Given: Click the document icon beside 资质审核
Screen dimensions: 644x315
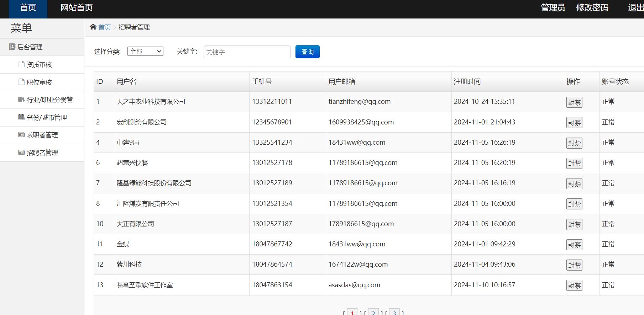Looking at the screenshot, I should tap(21, 64).
